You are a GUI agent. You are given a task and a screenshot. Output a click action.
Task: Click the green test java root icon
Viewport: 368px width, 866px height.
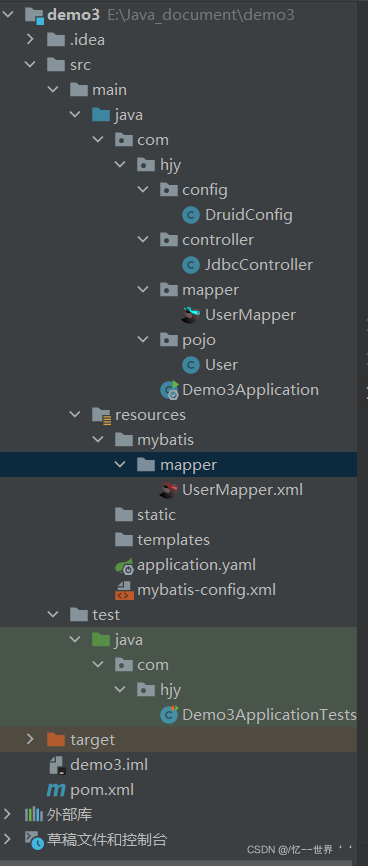(101, 640)
